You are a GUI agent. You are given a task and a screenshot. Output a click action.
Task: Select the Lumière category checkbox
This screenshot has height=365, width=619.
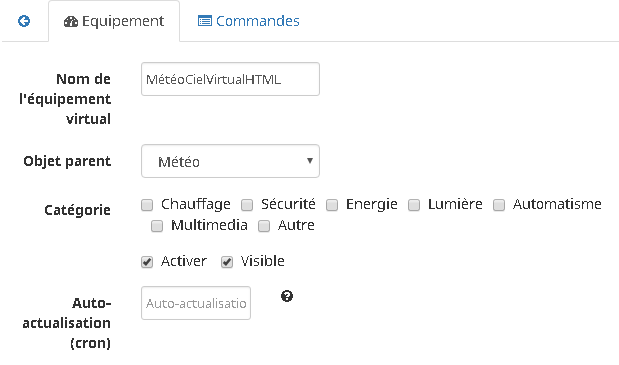(414, 205)
